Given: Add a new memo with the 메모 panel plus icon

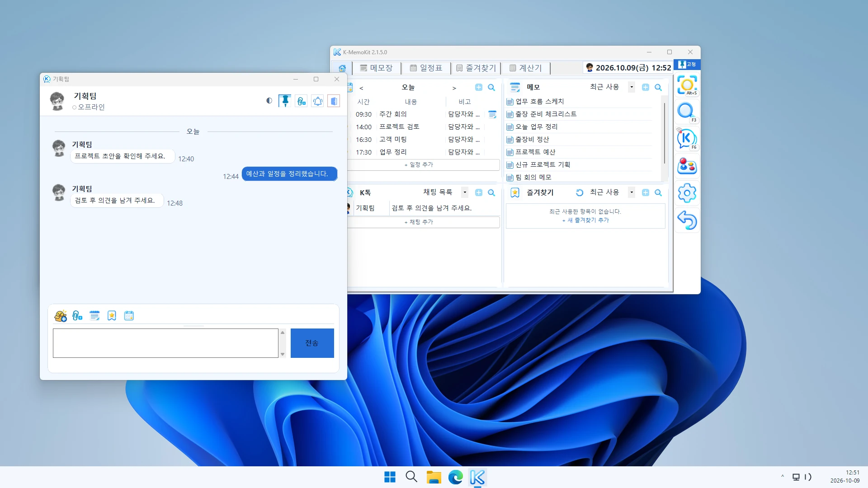Looking at the screenshot, I should (x=646, y=88).
